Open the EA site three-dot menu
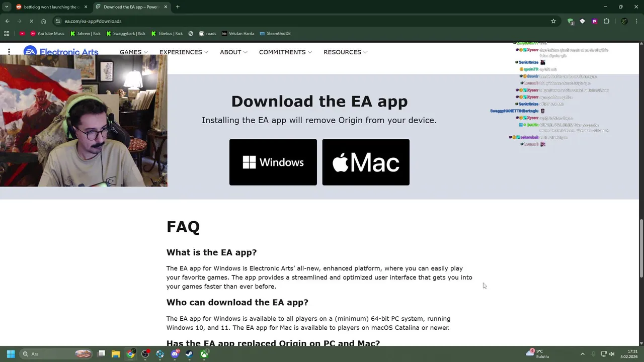This screenshot has width=644, height=362. coord(9,52)
